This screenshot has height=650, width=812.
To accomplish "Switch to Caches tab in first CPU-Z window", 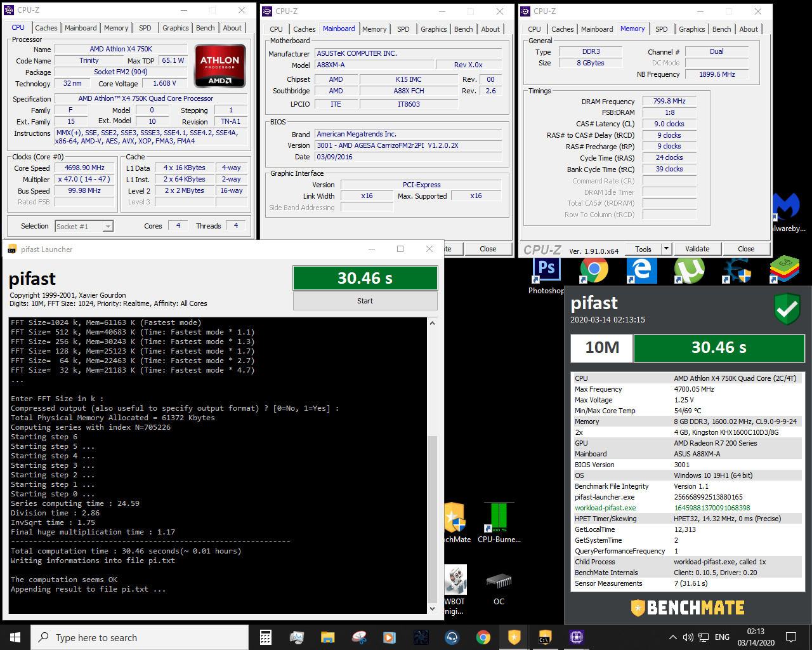I will [x=46, y=28].
